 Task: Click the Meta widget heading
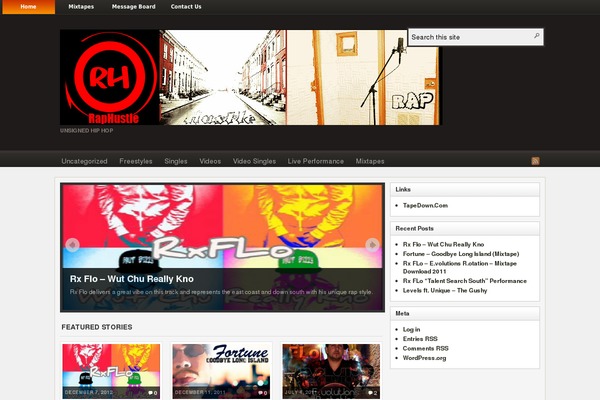pos(402,313)
